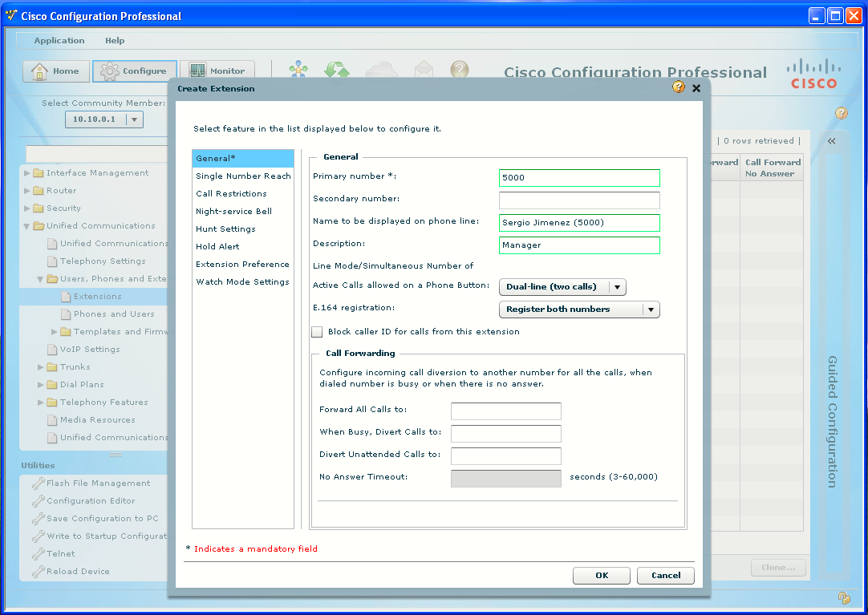Click the Configure gear button

tap(135, 71)
